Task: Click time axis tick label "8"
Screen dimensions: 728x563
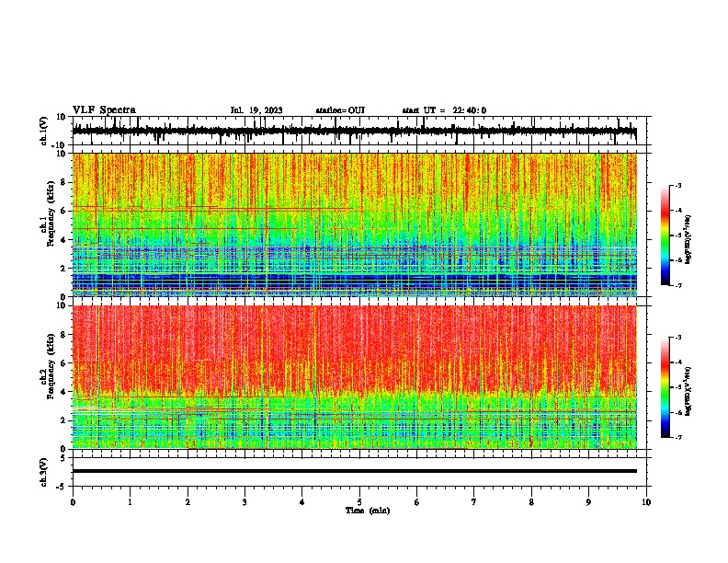Action: tap(531, 502)
